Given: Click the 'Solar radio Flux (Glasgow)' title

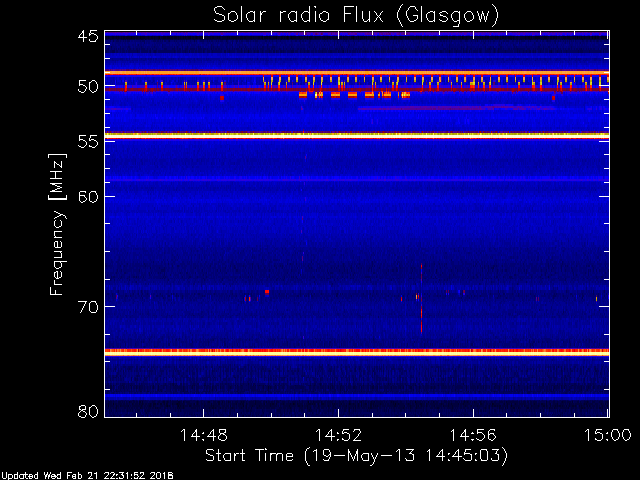Looking at the screenshot, I should coord(356,16).
